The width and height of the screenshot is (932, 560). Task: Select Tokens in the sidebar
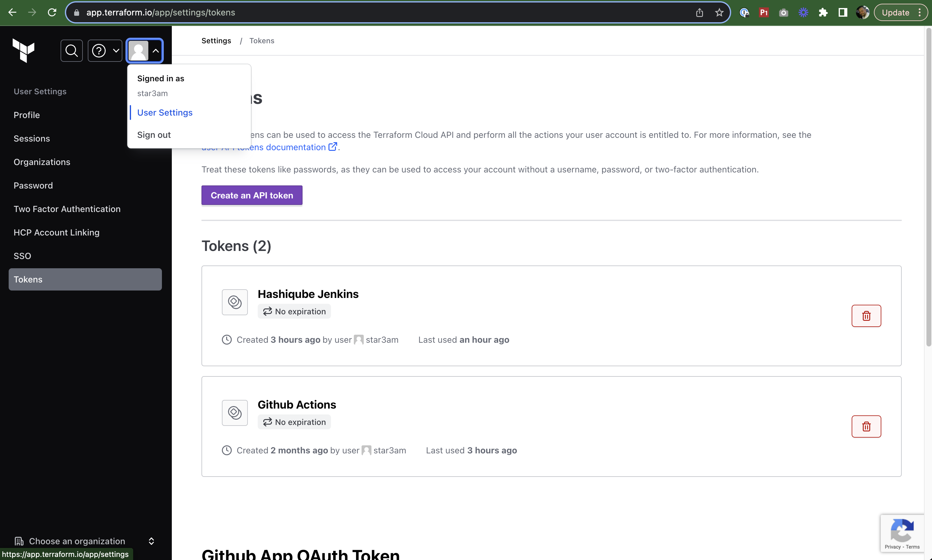[x=85, y=279]
